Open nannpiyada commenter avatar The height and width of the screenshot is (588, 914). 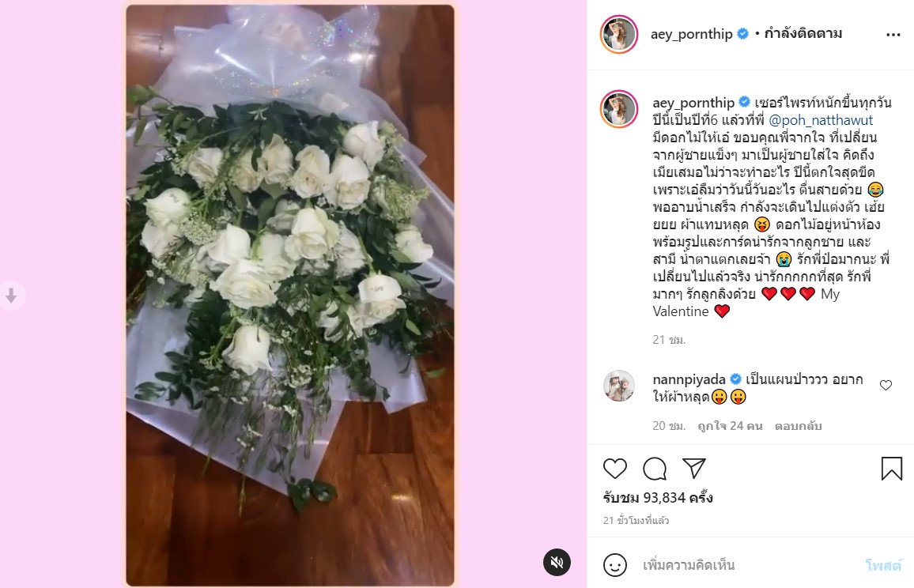(x=618, y=386)
